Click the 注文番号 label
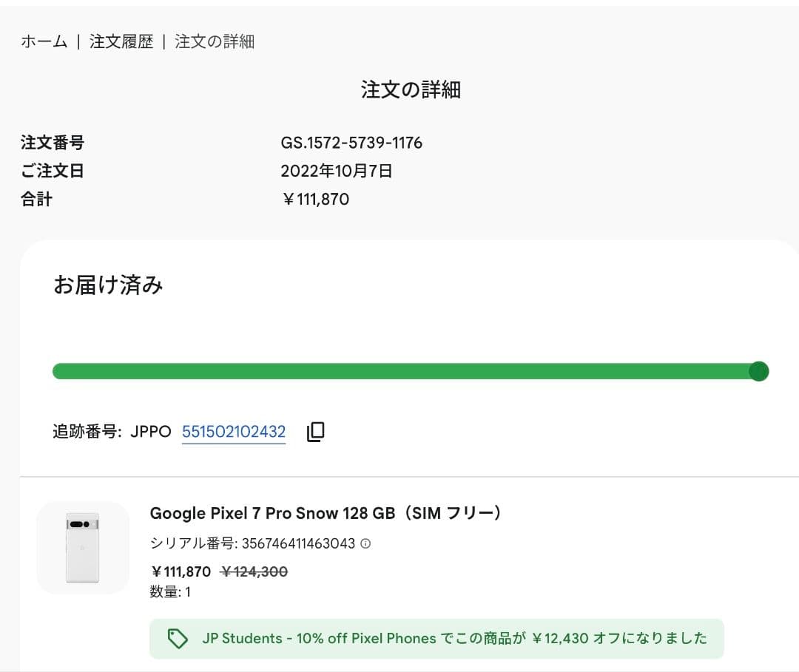This screenshot has height=672, width=799. click(x=53, y=143)
